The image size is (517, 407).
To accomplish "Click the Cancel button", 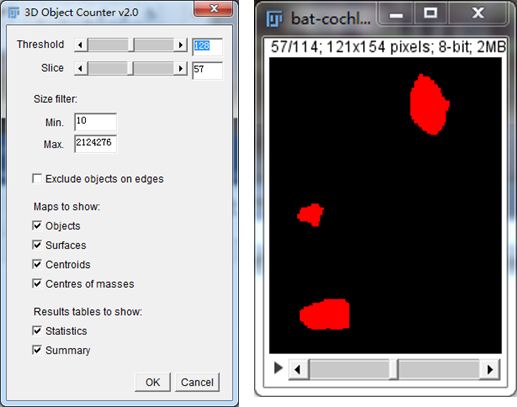I will pyautogui.click(x=197, y=382).
